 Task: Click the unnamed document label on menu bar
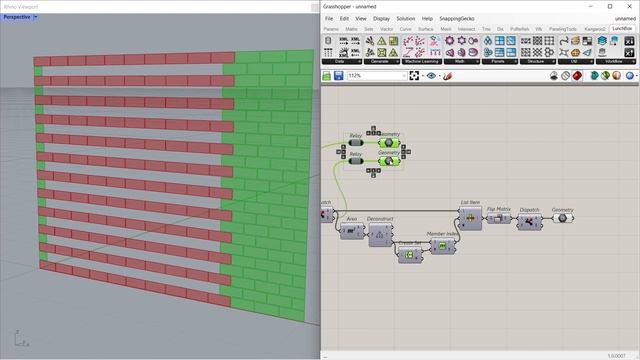pyautogui.click(x=625, y=19)
